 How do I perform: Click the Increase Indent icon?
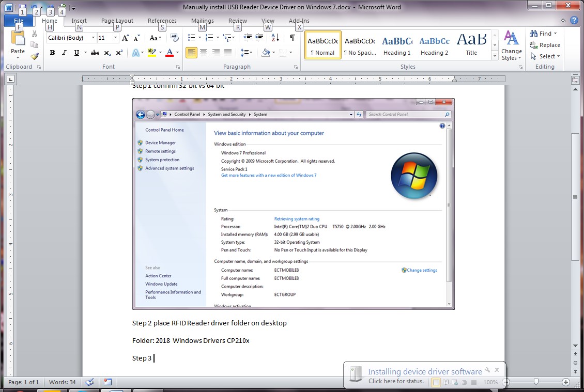(259, 38)
